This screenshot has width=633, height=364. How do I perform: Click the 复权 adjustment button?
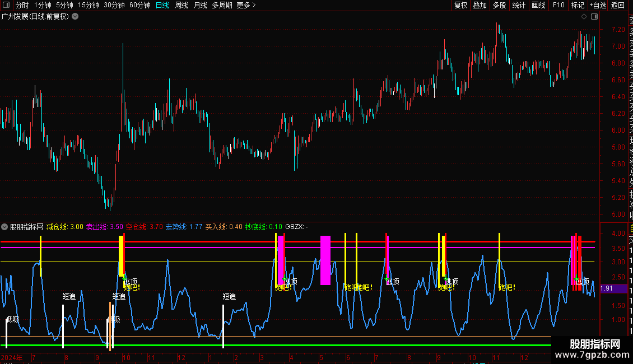coord(460,5)
